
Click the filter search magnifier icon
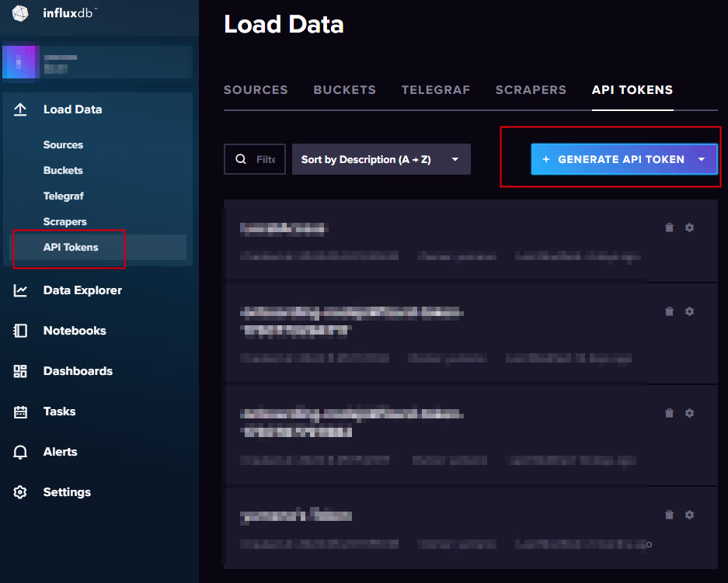coord(241,159)
